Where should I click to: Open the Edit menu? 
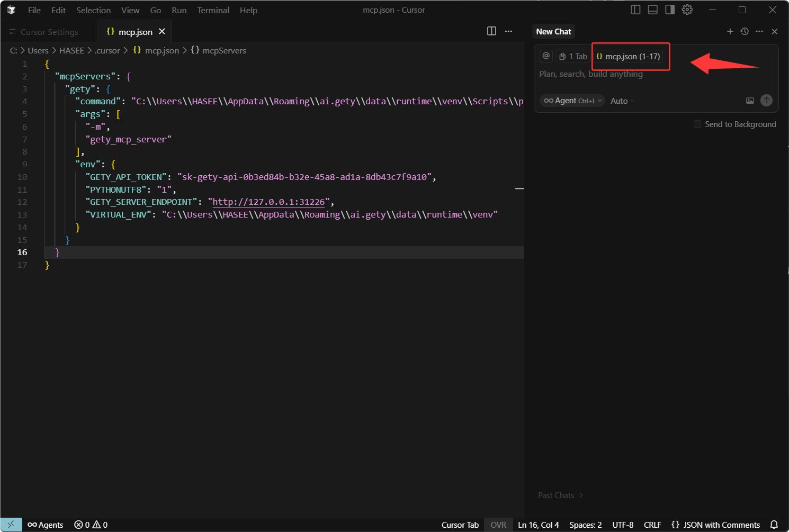[58, 10]
